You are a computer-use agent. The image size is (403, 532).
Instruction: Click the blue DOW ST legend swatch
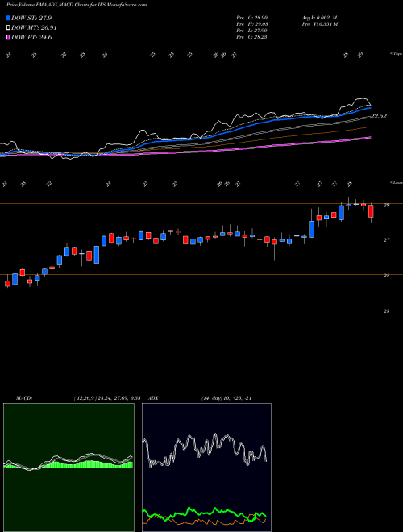click(x=8, y=18)
